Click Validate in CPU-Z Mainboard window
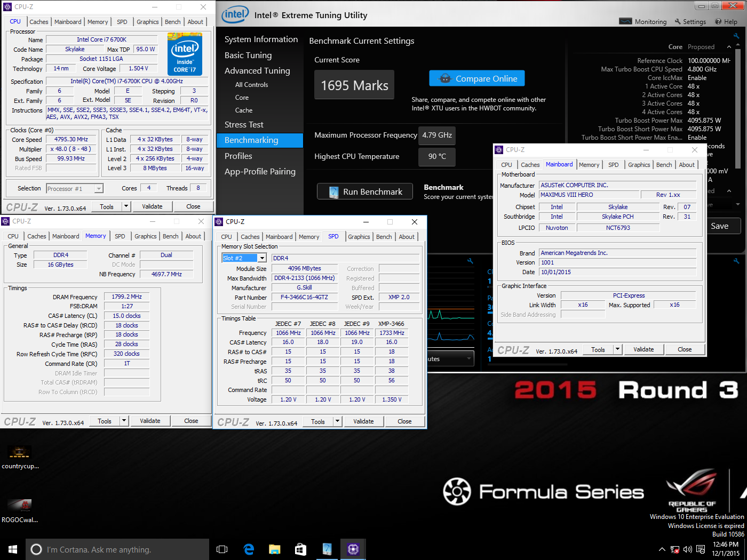This screenshot has width=747, height=560. click(x=643, y=349)
